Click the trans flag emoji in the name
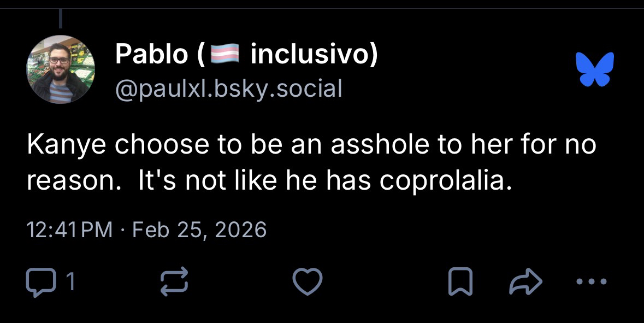The width and height of the screenshot is (644, 323). 224,56
